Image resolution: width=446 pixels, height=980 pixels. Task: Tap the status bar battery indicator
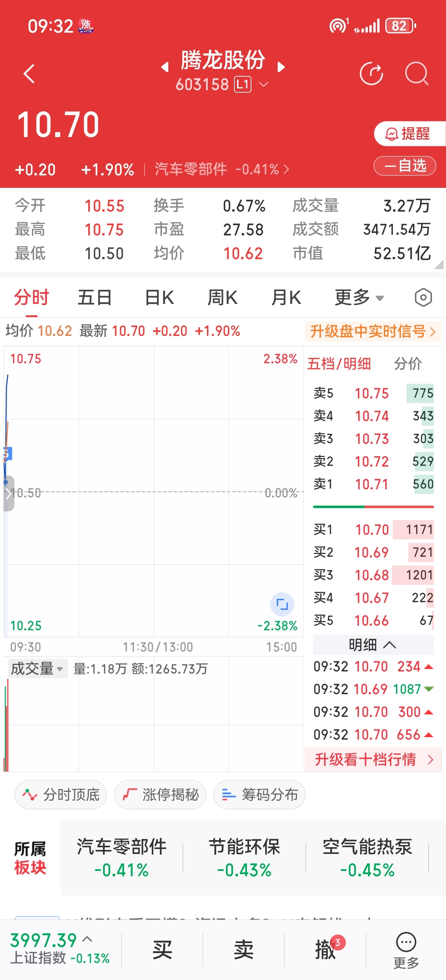(401, 26)
